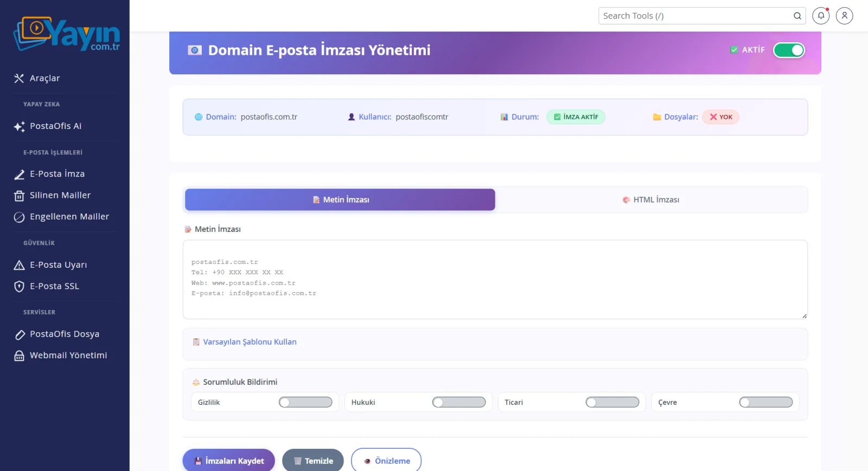The width and height of the screenshot is (868, 471).
Task: Click the PostaOfis AI sparkle icon
Action: click(x=19, y=126)
